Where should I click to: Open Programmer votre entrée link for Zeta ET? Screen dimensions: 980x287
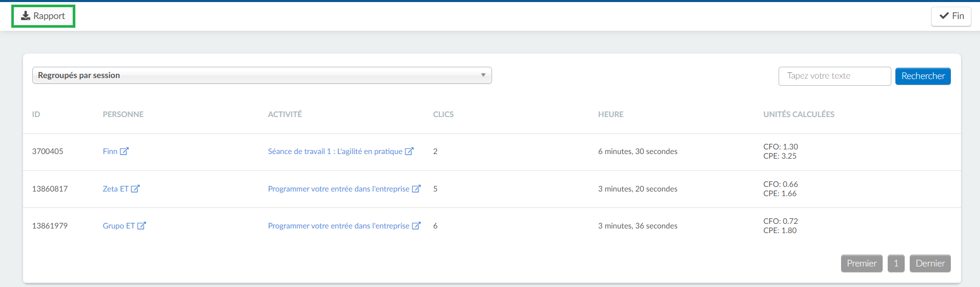click(339, 188)
